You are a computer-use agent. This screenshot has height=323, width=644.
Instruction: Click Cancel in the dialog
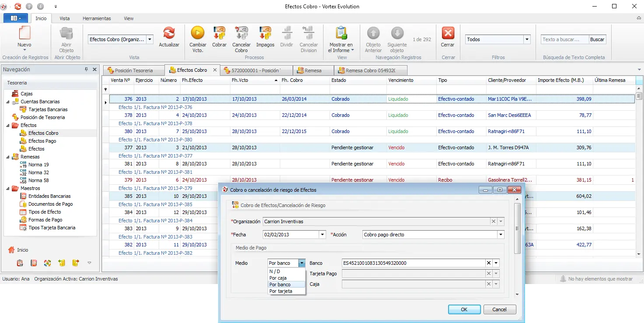[x=500, y=309]
